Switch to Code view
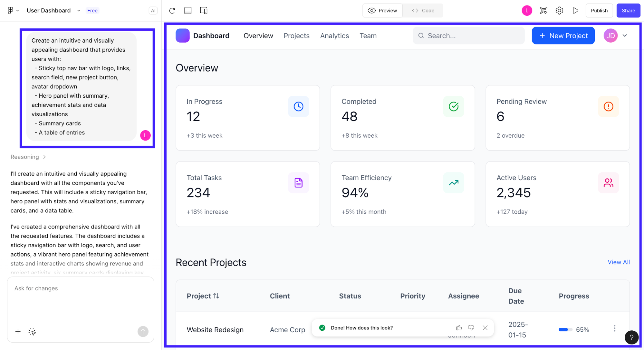 [423, 11]
